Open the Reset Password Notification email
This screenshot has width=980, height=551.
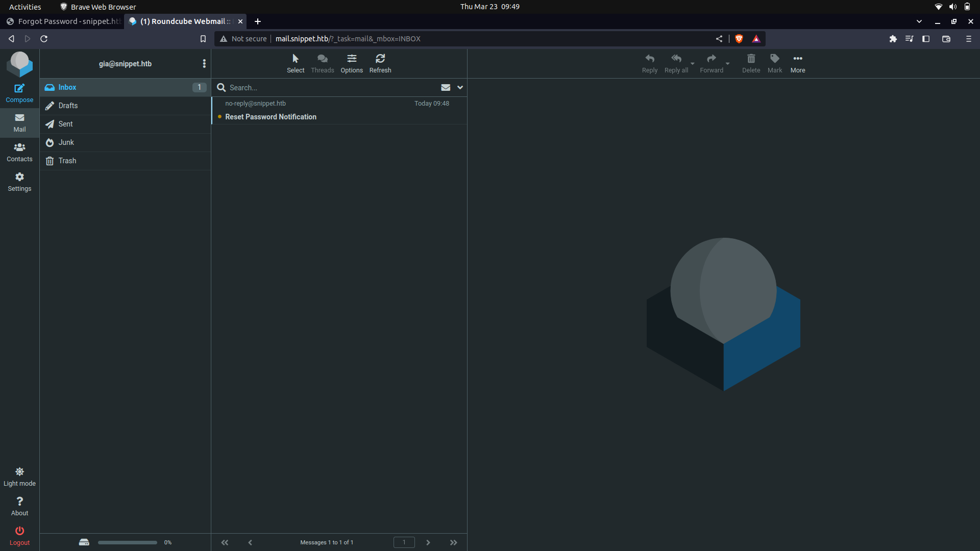271,116
